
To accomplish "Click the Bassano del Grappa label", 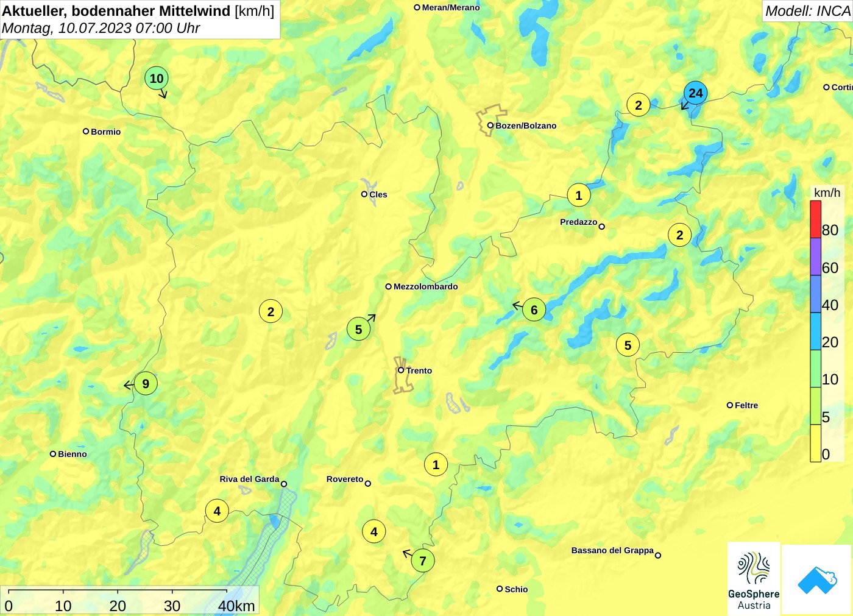I will pos(612,550).
